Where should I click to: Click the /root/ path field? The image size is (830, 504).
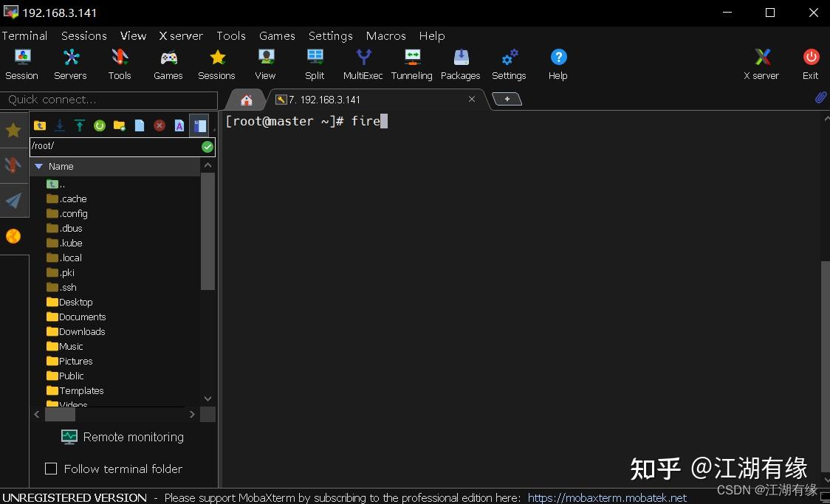coord(115,147)
